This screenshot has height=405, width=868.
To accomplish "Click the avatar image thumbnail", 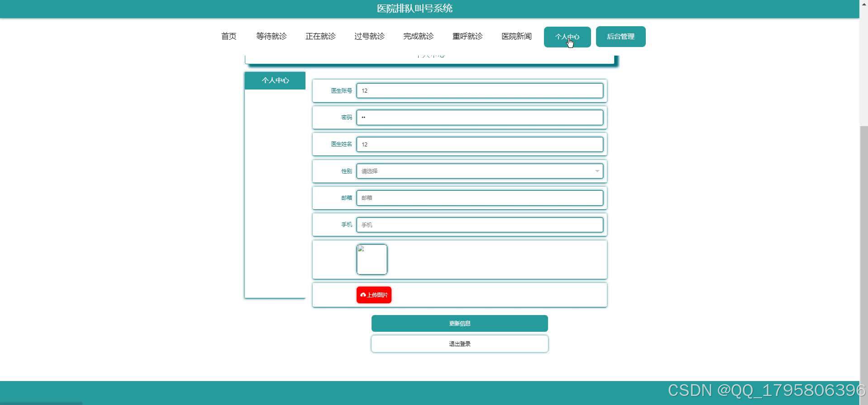I will coord(372,259).
